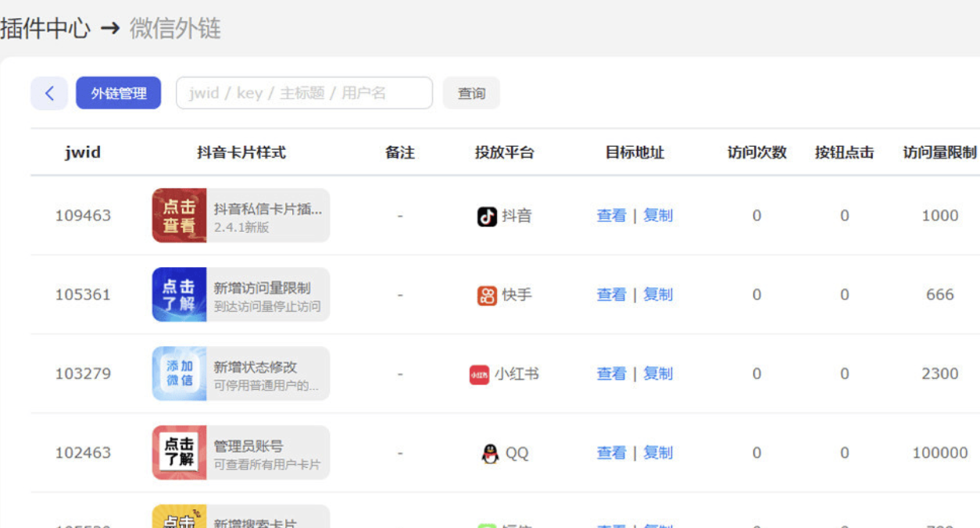Click the Xiaohongshu icon in row 103279
This screenshot has height=528, width=980.
click(x=478, y=373)
